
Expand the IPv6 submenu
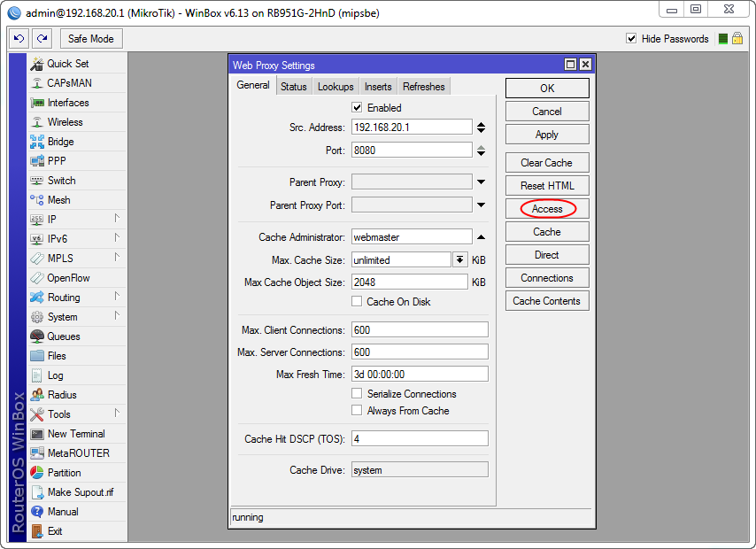(117, 238)
